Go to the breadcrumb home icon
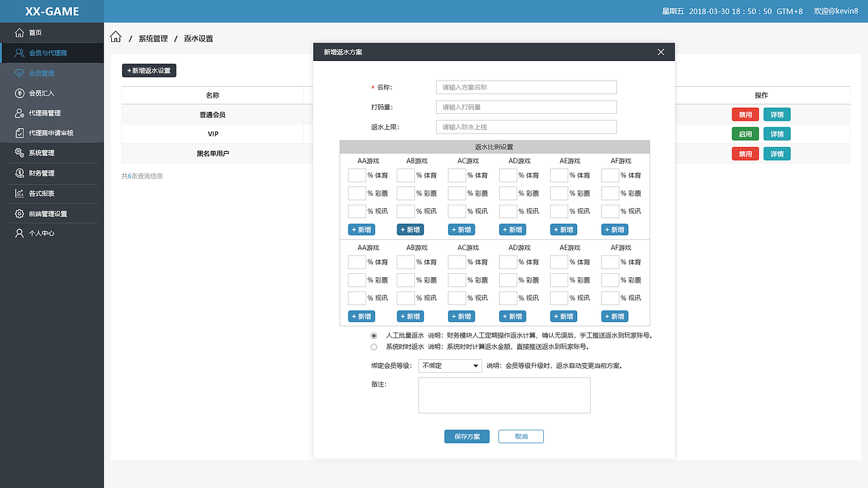The image size is (868, 488). [x=116, y=37]
